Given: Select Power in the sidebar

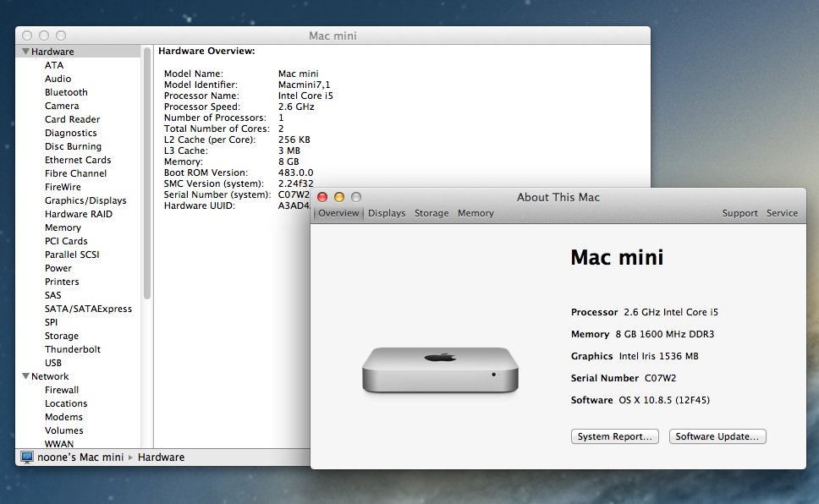Looking at the screenshot, I should coord(58,269).
